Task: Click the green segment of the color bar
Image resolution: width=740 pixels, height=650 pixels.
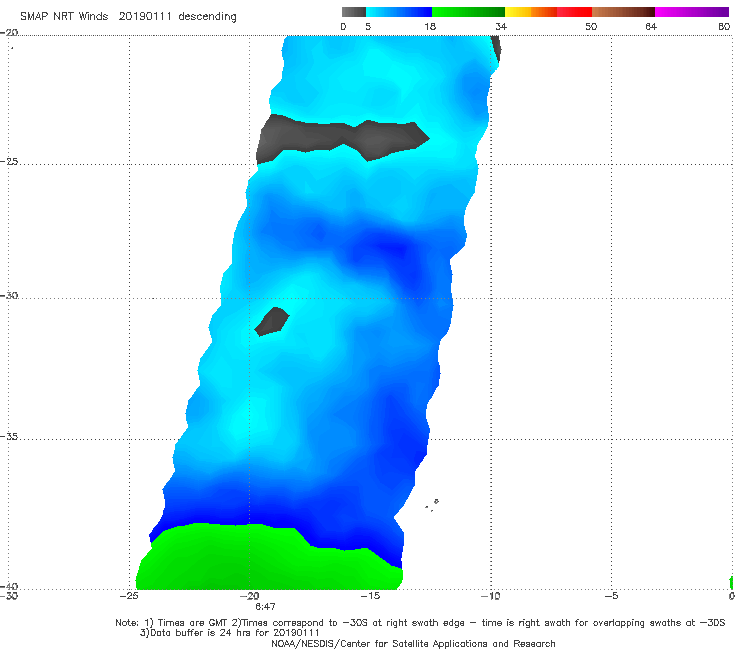Action: tap(468, 12)
